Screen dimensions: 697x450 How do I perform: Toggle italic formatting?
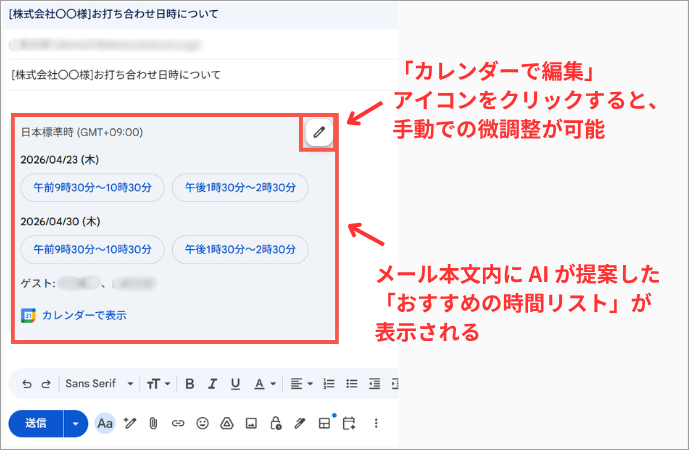212,383
